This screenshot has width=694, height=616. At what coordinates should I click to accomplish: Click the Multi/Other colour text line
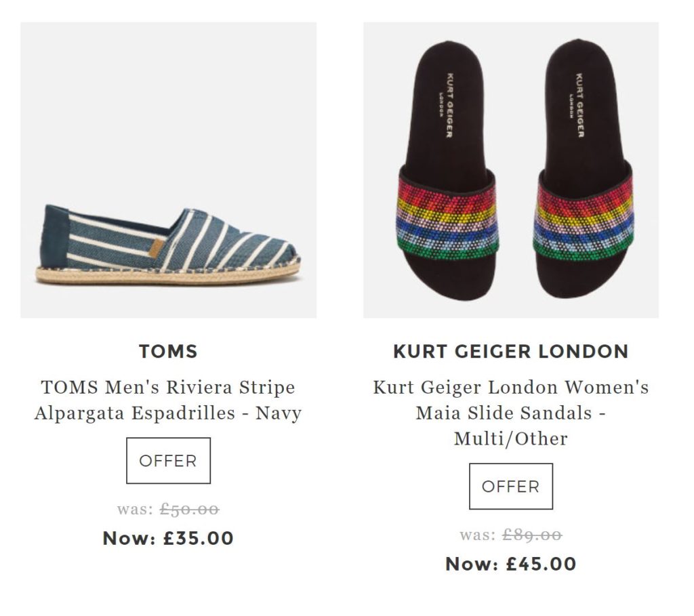tap(511, 438)
